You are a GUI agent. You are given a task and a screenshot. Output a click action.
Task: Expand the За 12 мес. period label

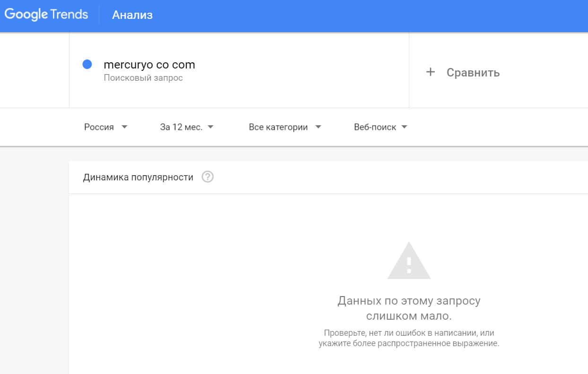pyautogui.click(x=181, y=127)
